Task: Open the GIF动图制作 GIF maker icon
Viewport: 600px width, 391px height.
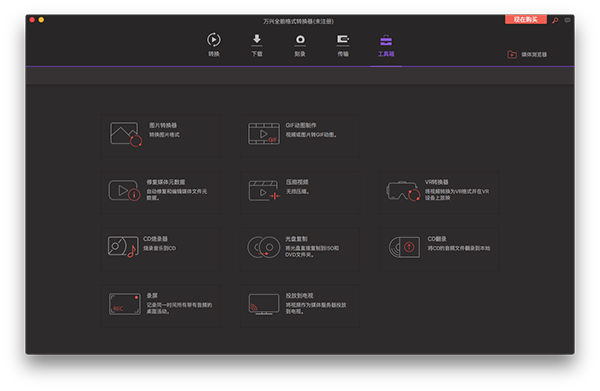Action: click(x=264, y=134)
